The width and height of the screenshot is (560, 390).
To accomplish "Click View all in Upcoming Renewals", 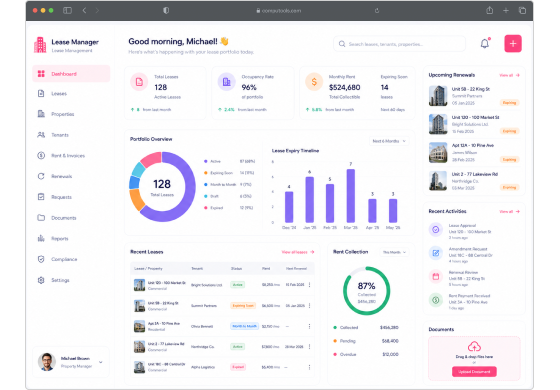I will coord(509,75).
